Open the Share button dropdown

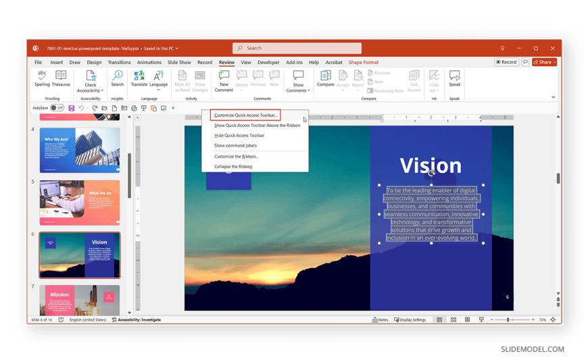point(555,62)
